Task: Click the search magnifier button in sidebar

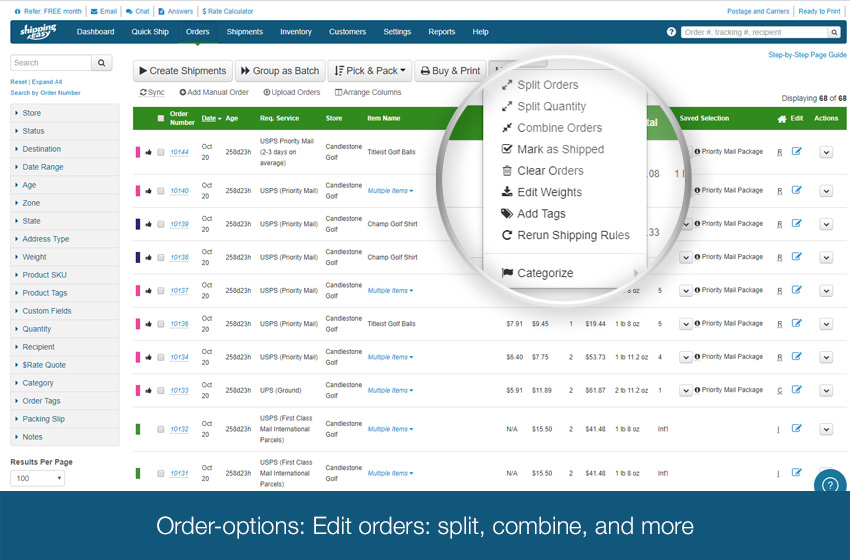Action: [101, 63]
